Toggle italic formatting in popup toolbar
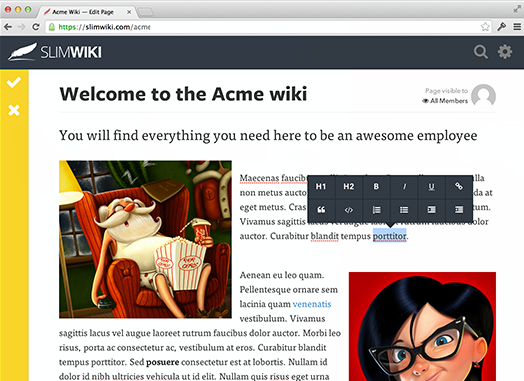Screen dimensions: 524x381 click(404, 186)
